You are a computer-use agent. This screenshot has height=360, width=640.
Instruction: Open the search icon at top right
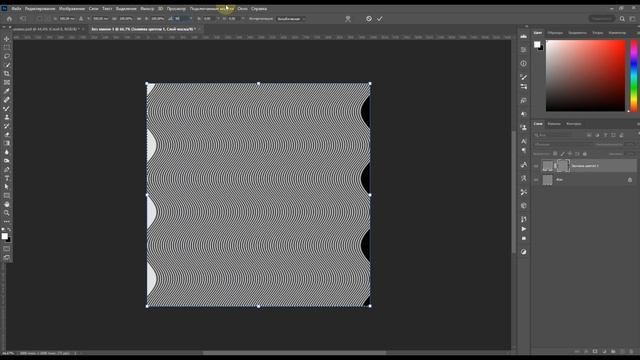point(622,19)
